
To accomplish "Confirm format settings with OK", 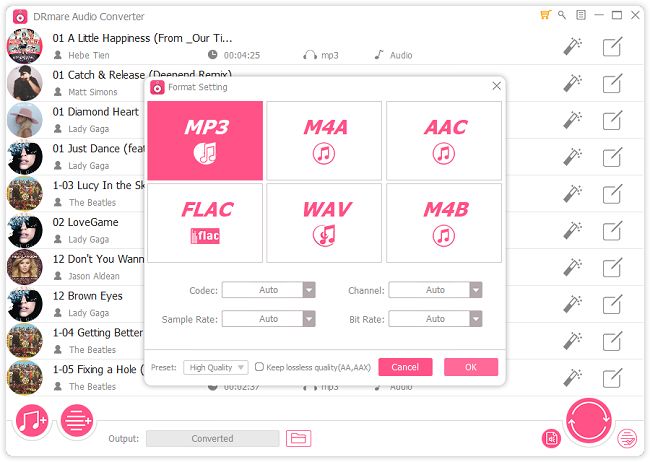I will point(471,367).
